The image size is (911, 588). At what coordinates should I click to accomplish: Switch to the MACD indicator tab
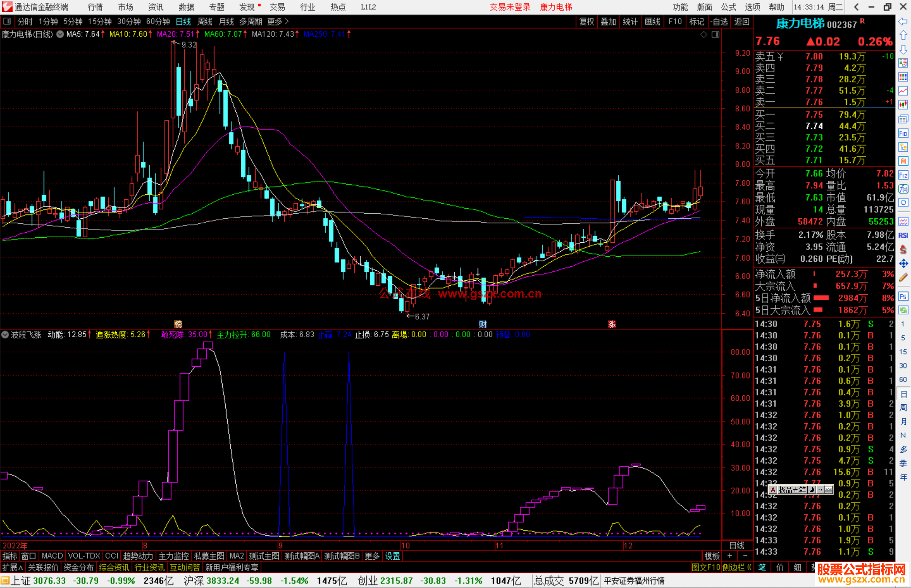tap(52, 556)
